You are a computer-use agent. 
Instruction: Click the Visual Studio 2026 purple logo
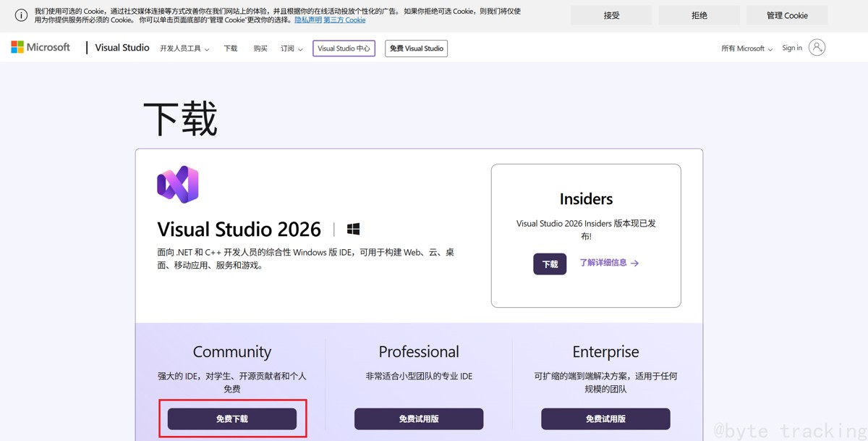177,186
